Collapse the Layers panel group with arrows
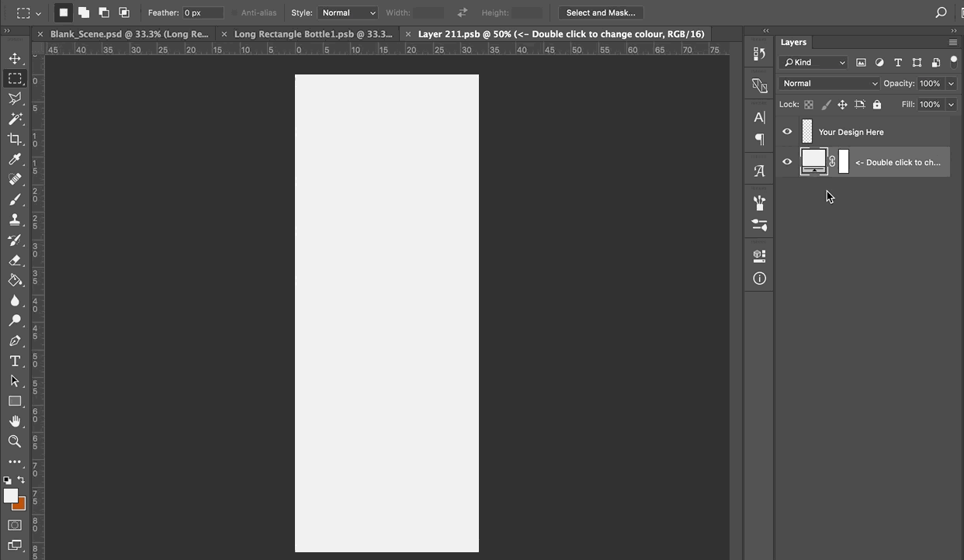 [953, 31]
